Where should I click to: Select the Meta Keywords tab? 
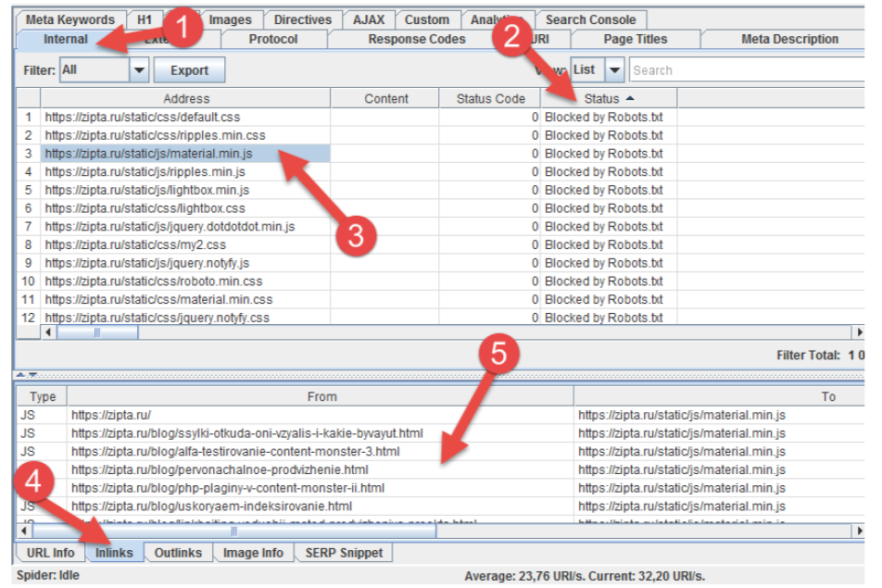point(70,19)
